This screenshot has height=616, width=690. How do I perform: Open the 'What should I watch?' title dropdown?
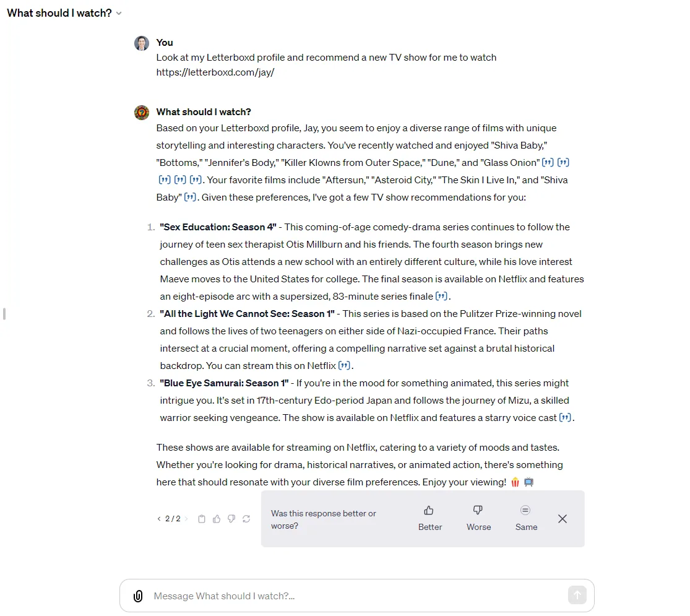click(64, 13)
